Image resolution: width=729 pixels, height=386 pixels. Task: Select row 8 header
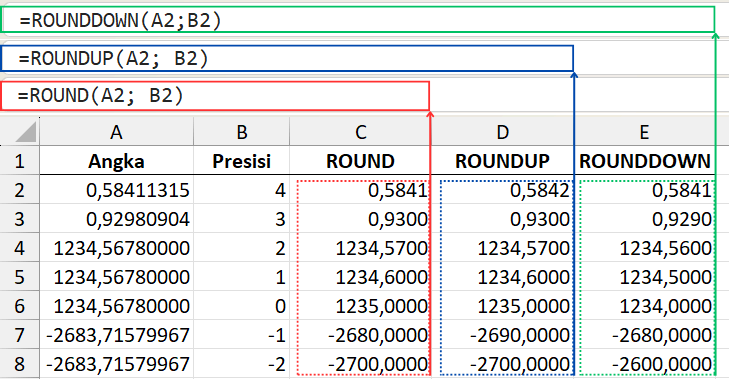(20, 363)
